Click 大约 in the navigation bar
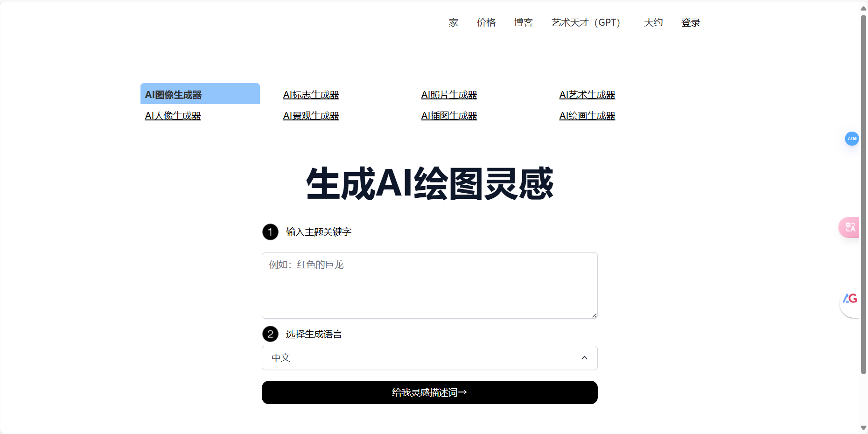868x434 pixels. pos(653,22)
